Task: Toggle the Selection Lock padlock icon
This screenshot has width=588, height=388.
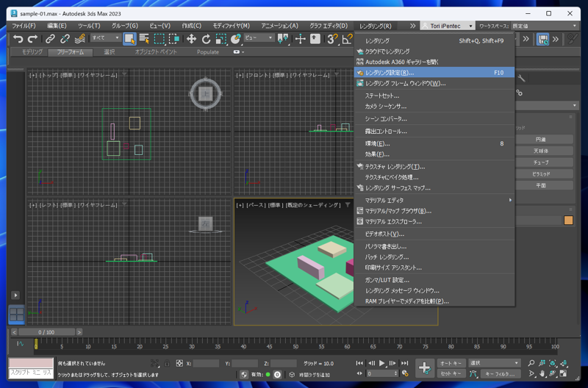Action: tap(167, 363)
